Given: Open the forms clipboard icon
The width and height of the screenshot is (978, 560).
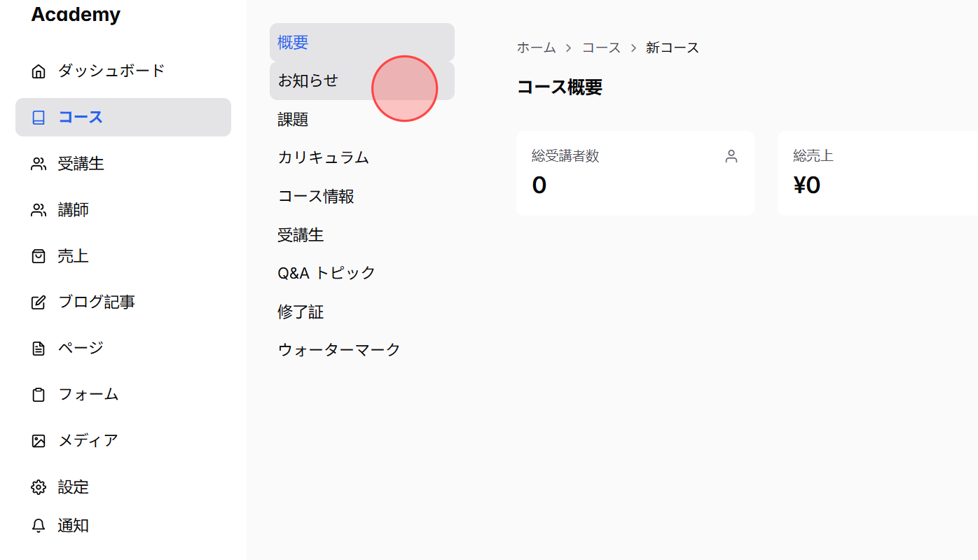Looking at the screenshot, I should (39, 394).
